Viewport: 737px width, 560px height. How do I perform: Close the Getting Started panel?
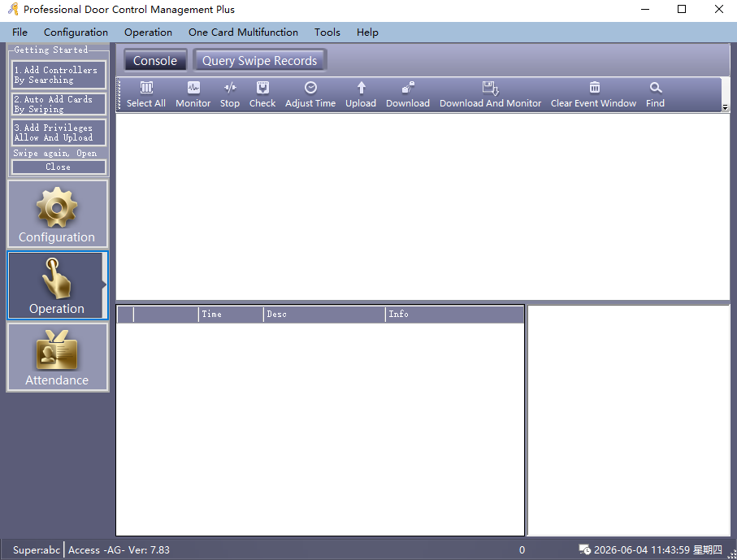(x=59, y=167)
